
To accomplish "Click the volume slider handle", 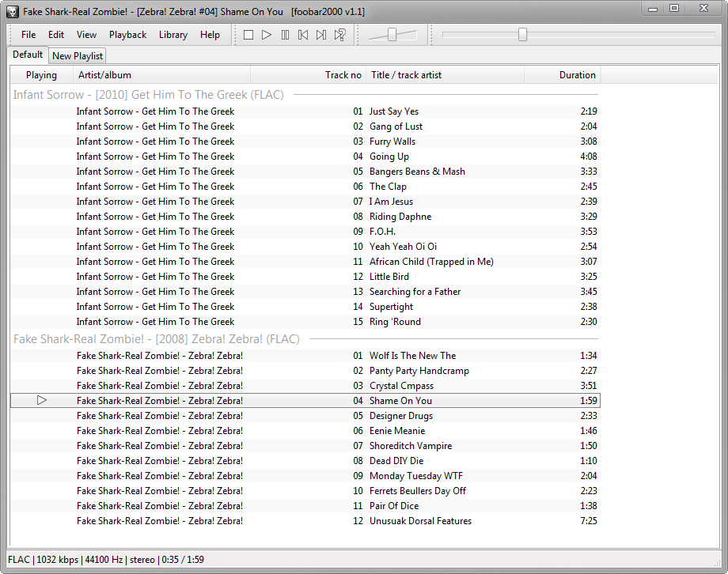I will click(392, 35).
